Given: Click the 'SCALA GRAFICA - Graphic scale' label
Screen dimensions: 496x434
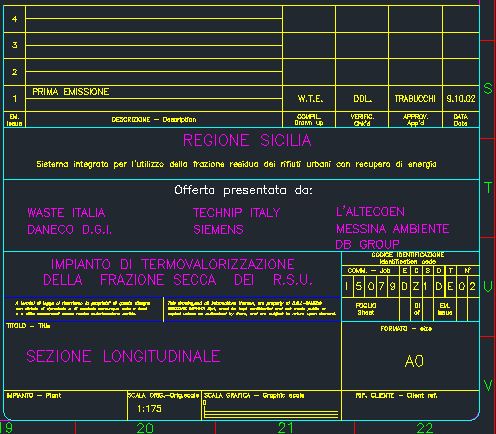Looking at the screenshot, I should point(254,396).
